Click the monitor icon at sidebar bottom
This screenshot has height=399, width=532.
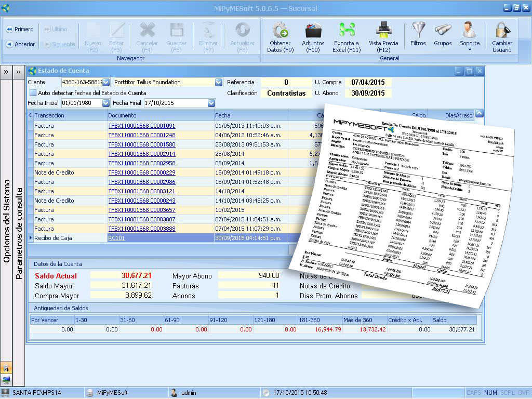point(6,380)
